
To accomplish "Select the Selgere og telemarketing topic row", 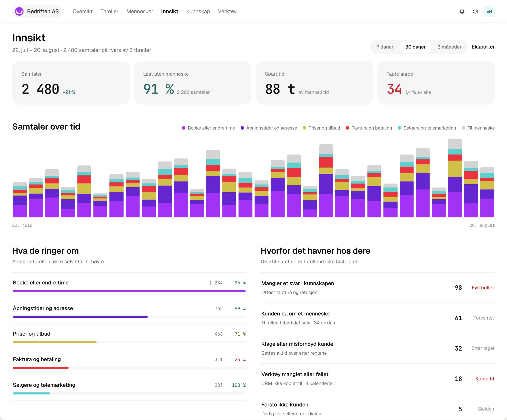I will (x=129, y=388).
